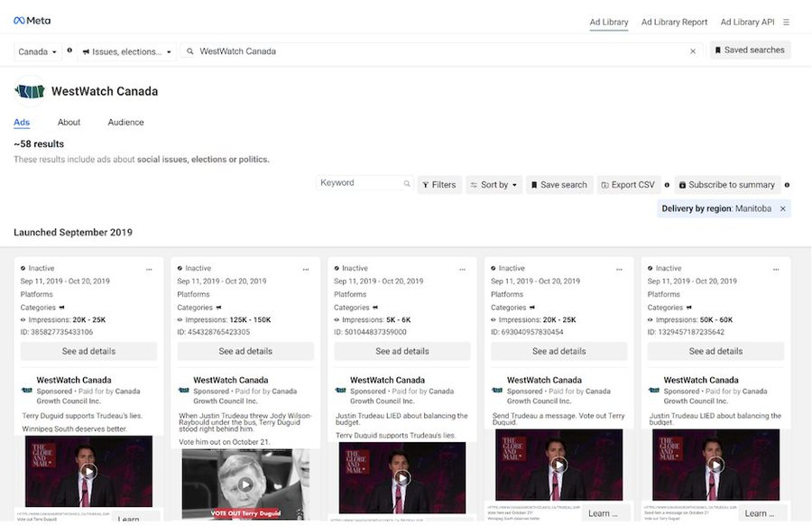The image size is (812, 526).
Task: Click the WestWatch Canada page logo
Action: [x=30, y=91]
